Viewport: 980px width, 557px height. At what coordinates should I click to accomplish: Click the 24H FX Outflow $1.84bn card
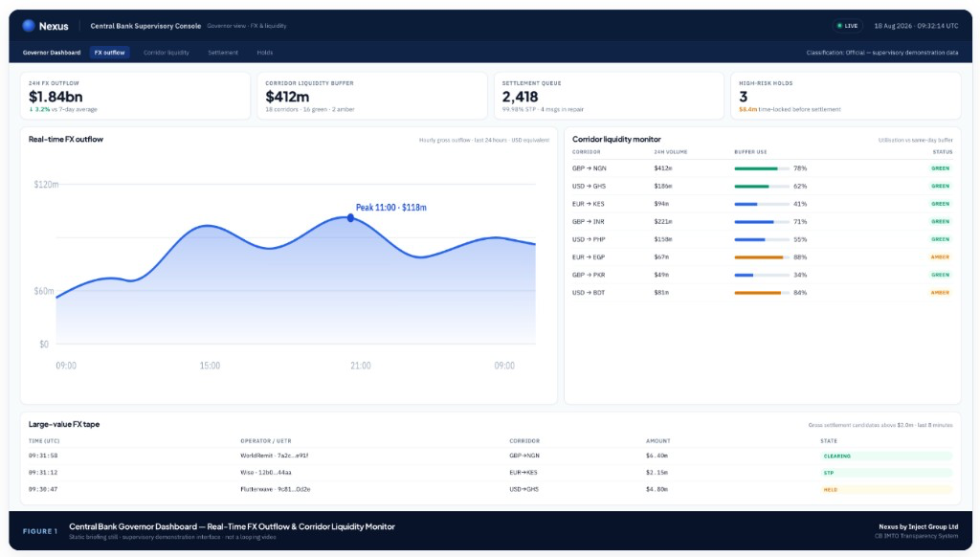click(135, 96)
